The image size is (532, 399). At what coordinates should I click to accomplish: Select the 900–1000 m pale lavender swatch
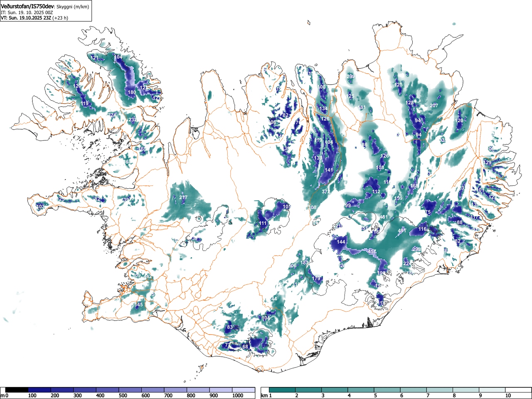pyautogui.click(x=221, y=390)
